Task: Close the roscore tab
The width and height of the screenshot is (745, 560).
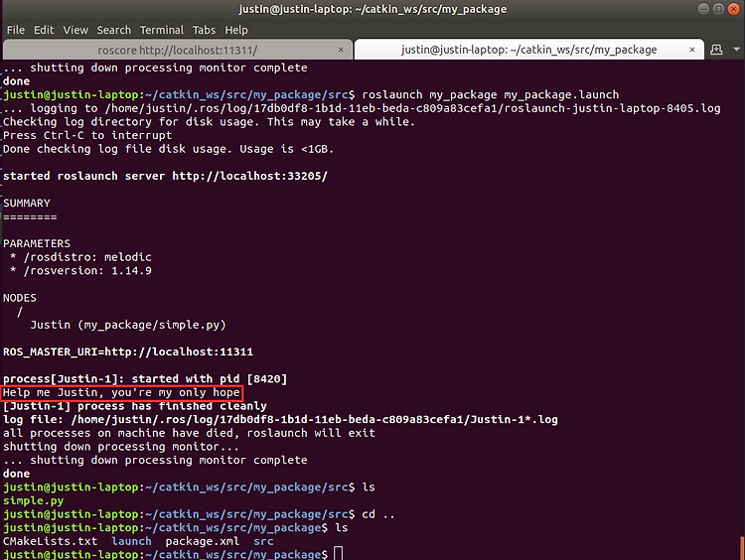Action: click(x=341, y=50)
